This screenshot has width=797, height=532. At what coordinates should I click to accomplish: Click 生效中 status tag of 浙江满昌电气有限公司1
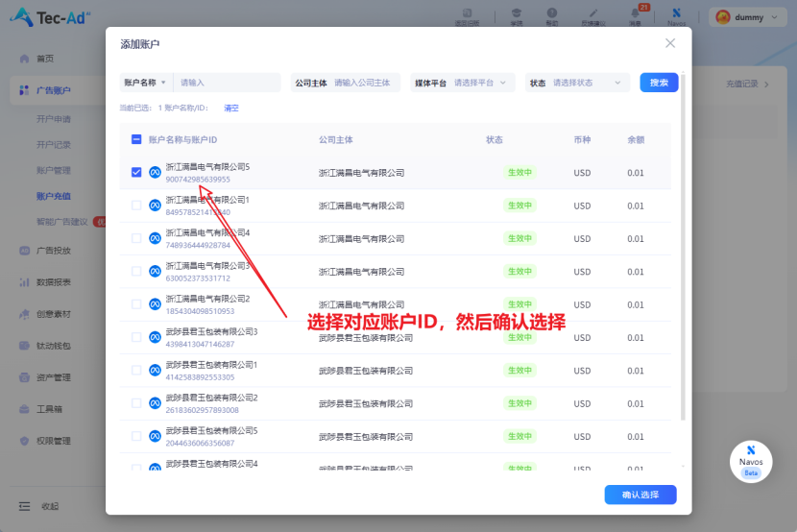519,206
